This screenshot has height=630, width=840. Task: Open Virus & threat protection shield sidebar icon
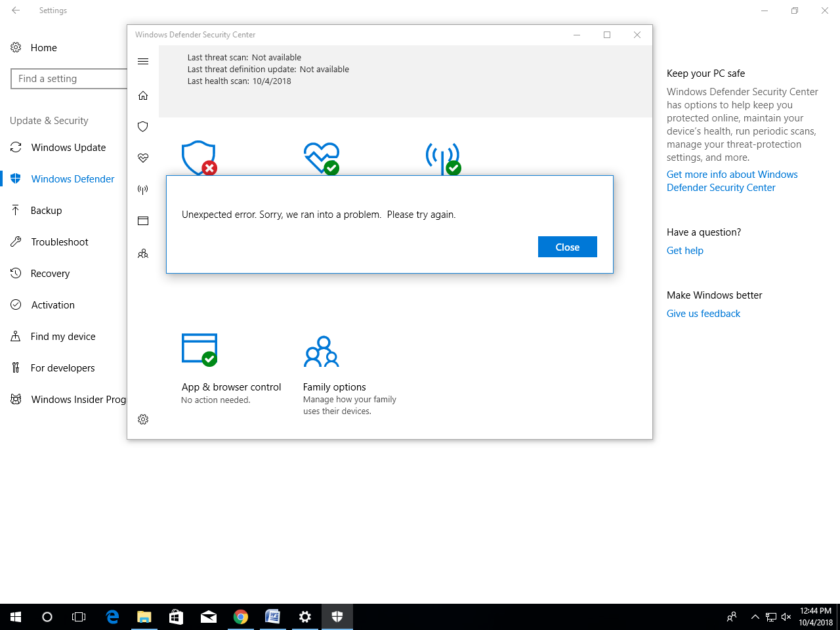143,127
